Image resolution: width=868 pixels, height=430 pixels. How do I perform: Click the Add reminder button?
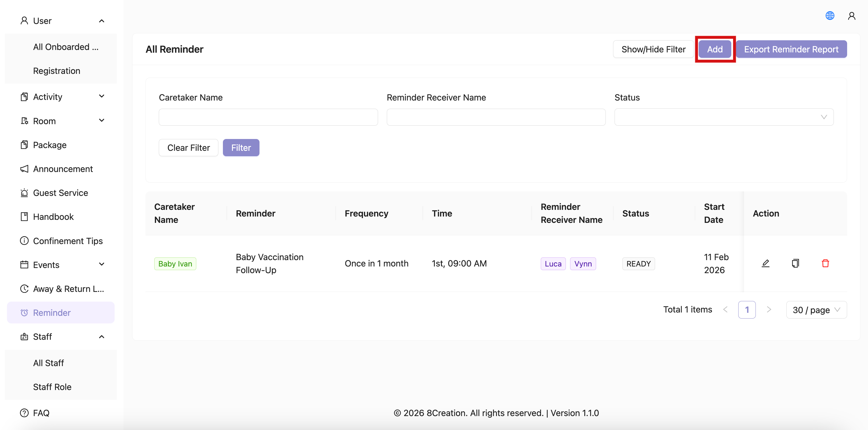point(714,49)
